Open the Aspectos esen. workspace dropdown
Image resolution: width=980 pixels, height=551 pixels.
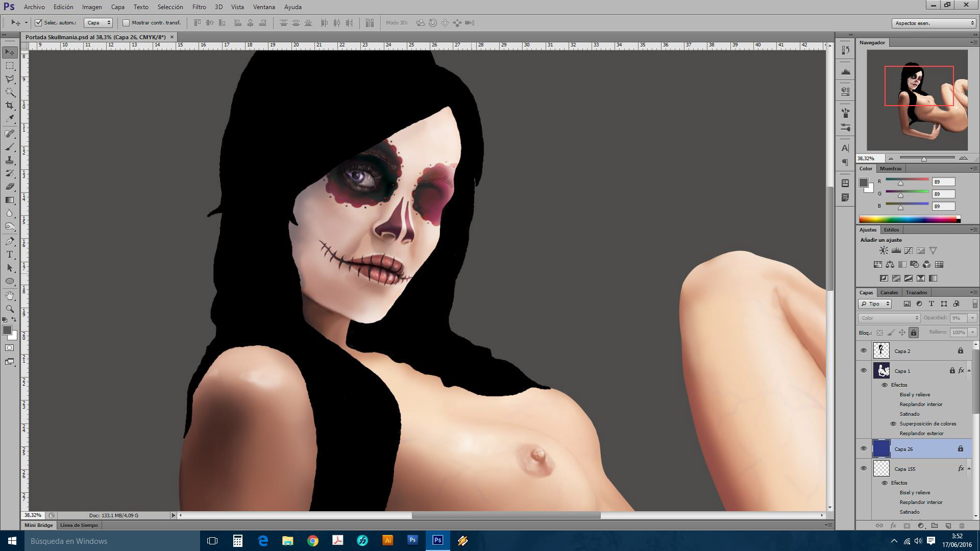click(934, 23)
